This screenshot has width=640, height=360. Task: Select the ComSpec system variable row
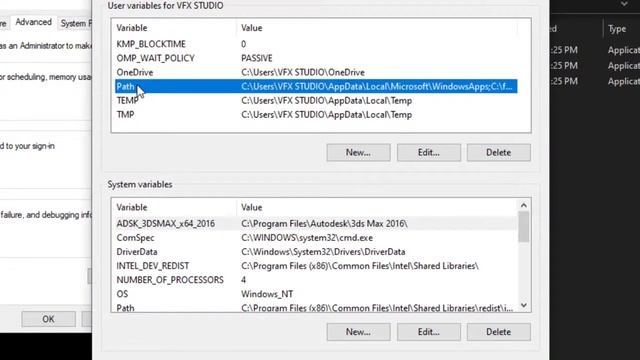pyautogui.click(x=316, y=238)
